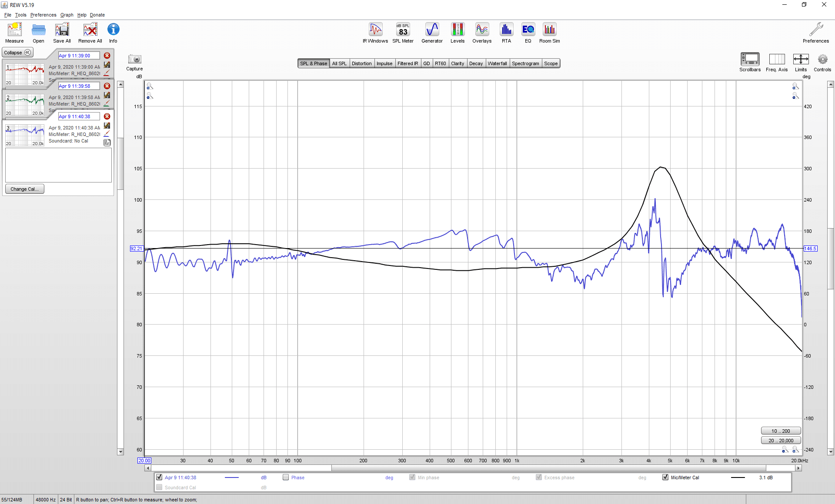Set frequency range to 20..20,000
This screenshot has height=504, width=835.
(781, 441)
